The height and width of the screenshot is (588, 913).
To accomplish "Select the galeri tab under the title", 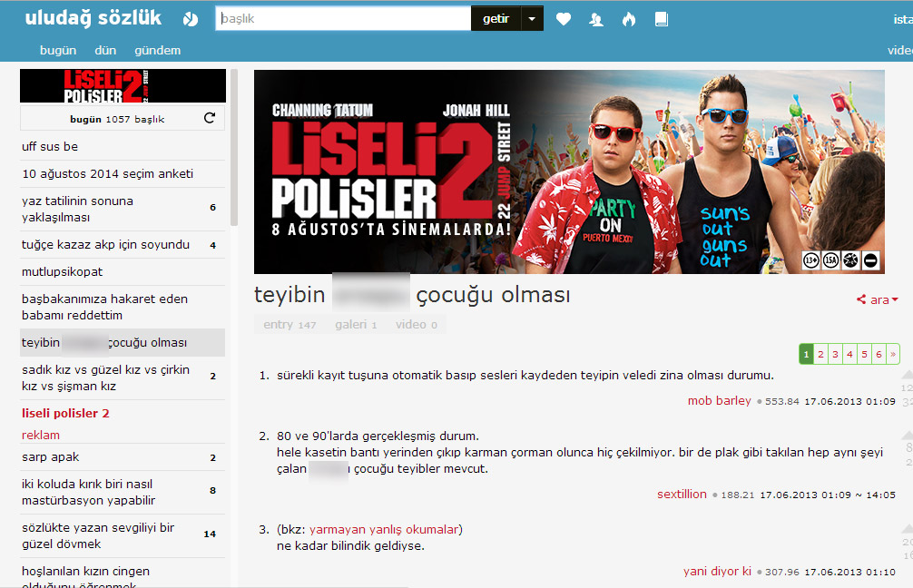I will click(x=355, y=325).
